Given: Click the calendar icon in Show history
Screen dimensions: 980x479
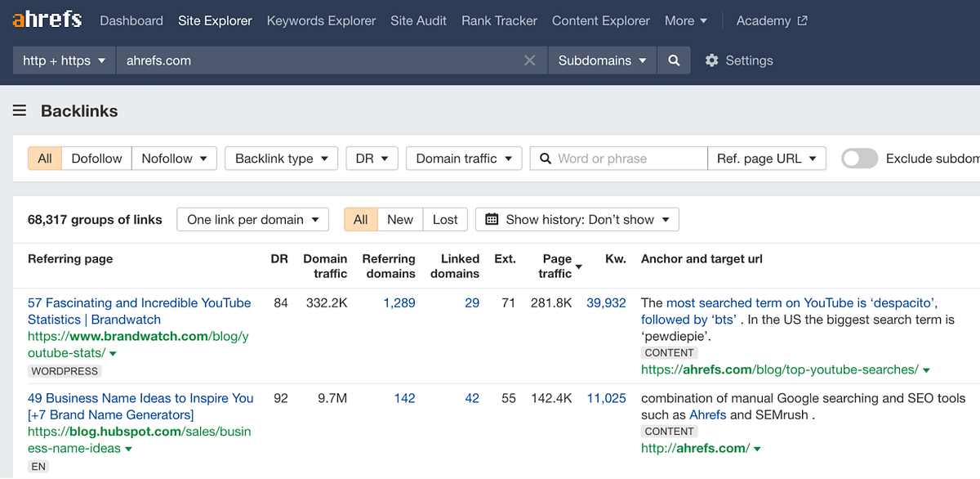Looking at the screenshot, I should 490,219.
